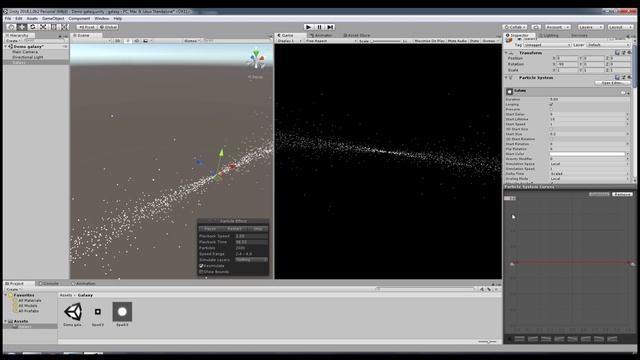Screen dimensions: 640x360
Task: Add a particle module with the plus icon
Action: 629,93
